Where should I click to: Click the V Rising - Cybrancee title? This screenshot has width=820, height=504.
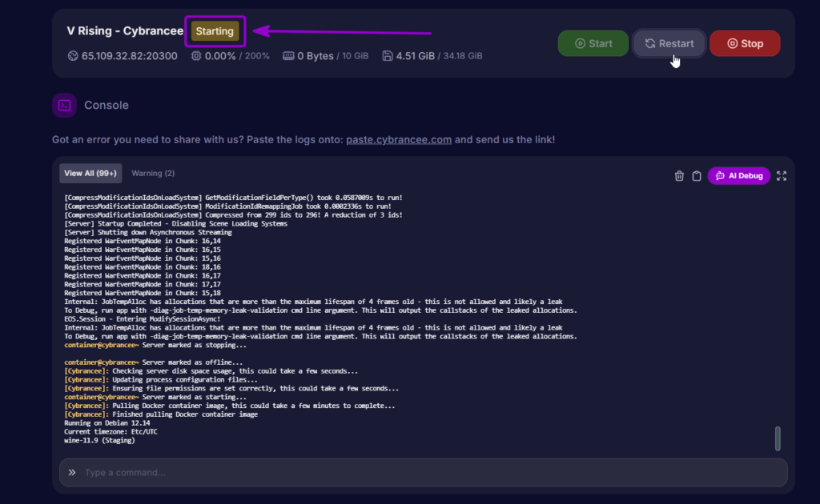(125, 31)
